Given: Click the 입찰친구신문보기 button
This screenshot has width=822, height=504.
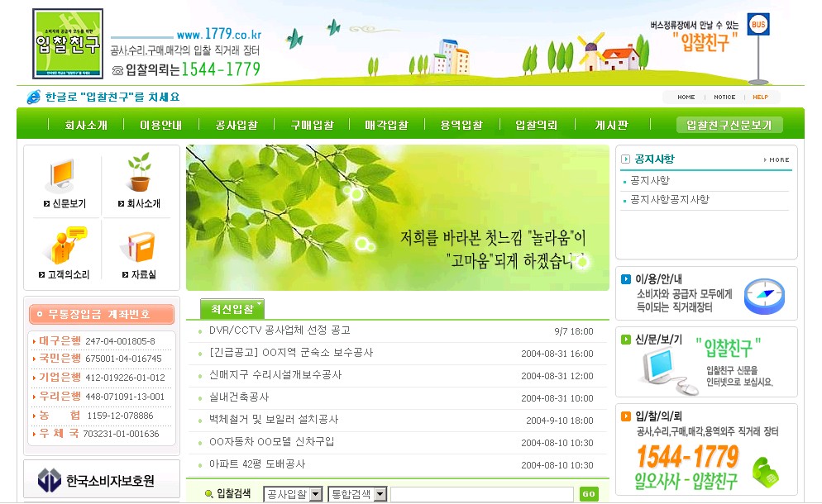Looking at the screenshot, I should click(x=729, y=125).
